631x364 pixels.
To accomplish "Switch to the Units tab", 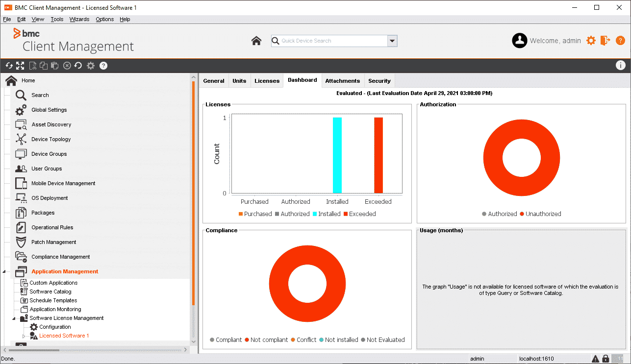I will click(239, 81).
